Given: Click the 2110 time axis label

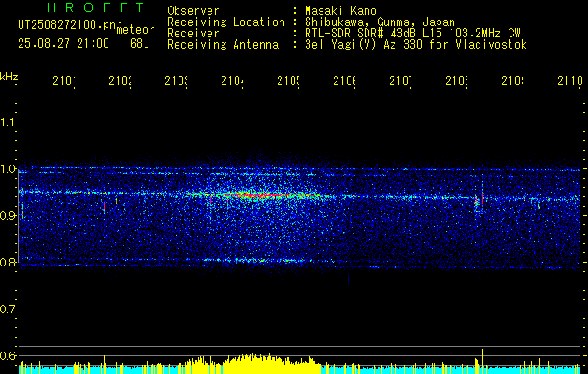Looking at the screenshot, I should [570, 80].
